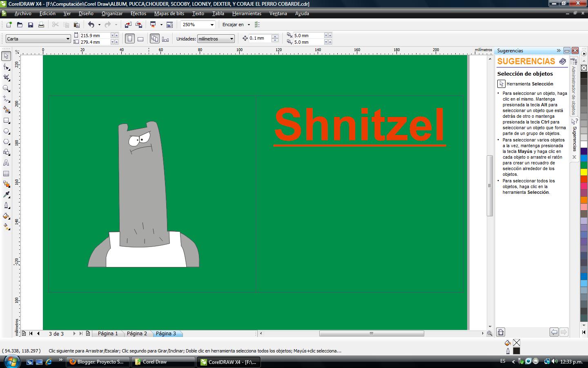This screenshot has width=588, height=368.
Task: Select the Outline pen tool
Action: pyautogui.click(x=6, y=205)
